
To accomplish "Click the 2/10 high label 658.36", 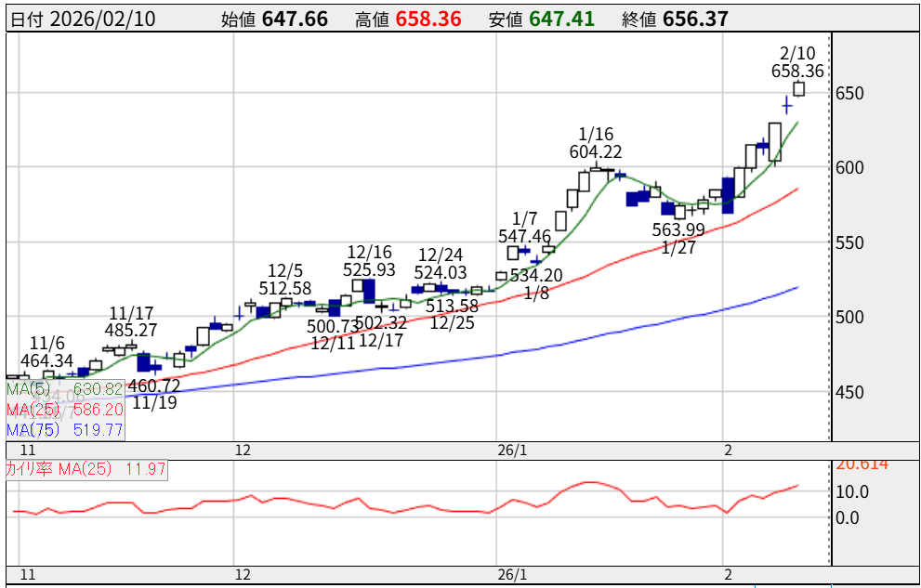I will [x=796, y=71].
